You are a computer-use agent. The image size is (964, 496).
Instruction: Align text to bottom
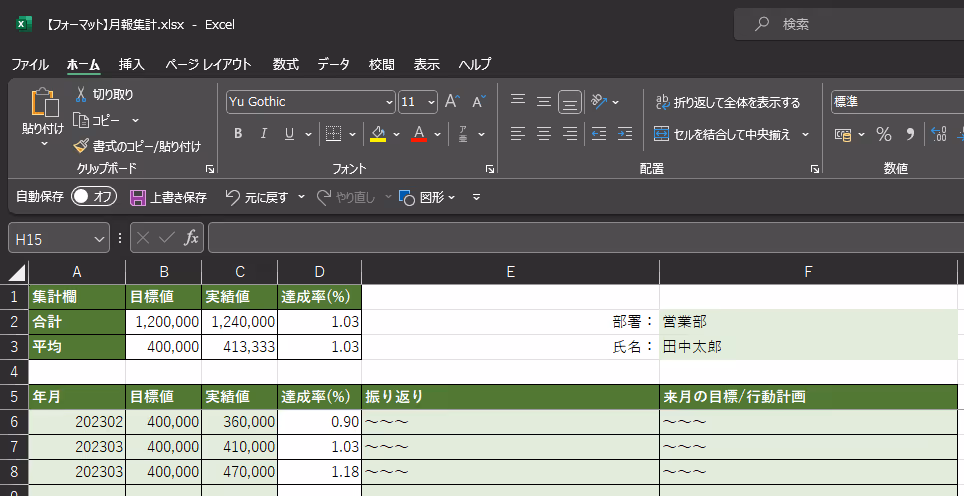570,102
